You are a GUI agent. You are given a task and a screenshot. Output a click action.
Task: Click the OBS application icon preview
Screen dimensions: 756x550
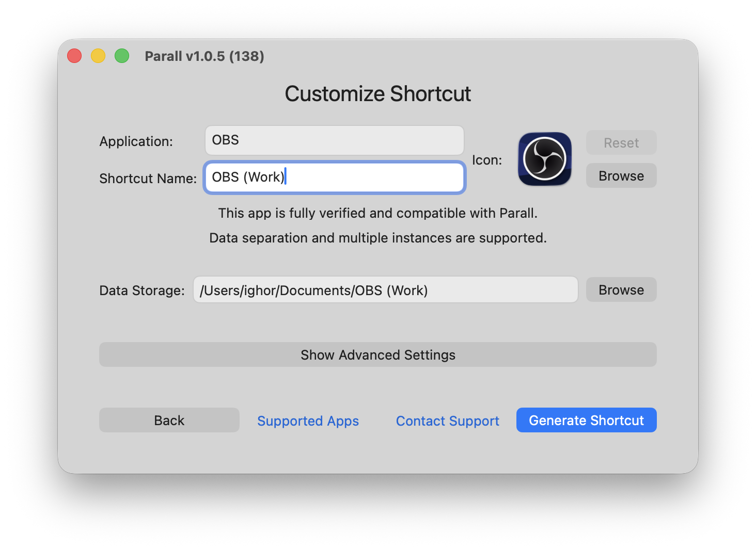click(544, 158)
